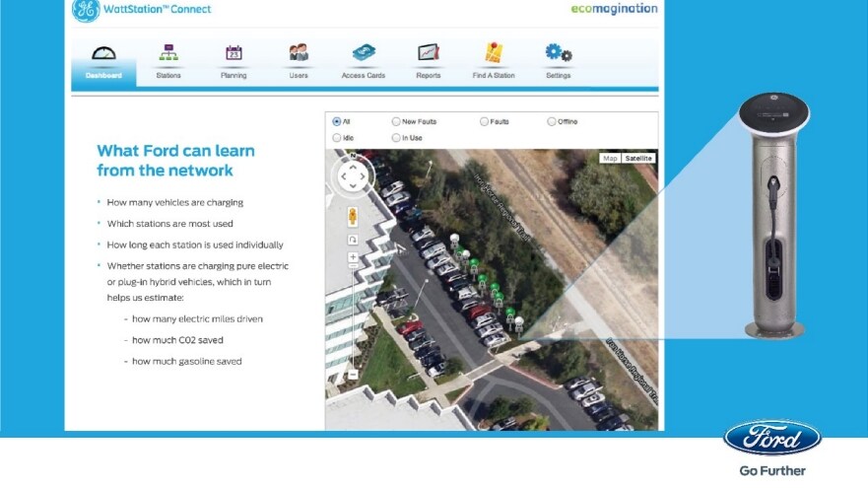Image resolution: width=868 pixels, height=488 pixels.
Task: Click the ecomagination logo
Action: tap(614, 9)
